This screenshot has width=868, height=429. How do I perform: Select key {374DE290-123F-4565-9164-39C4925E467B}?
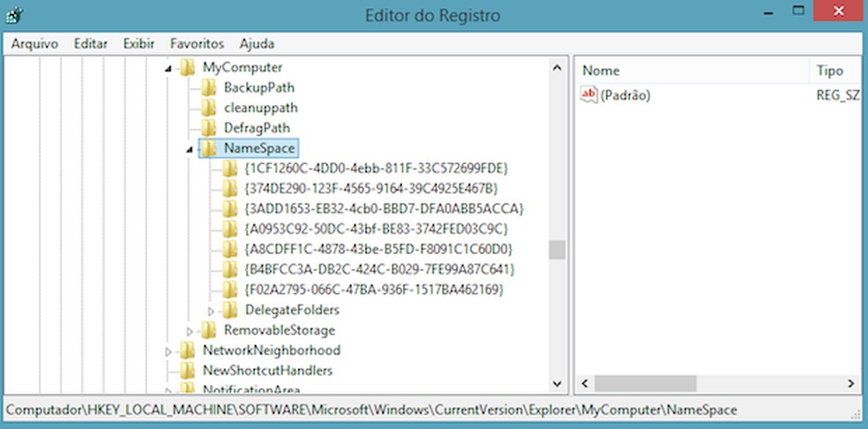pos(370,188)
